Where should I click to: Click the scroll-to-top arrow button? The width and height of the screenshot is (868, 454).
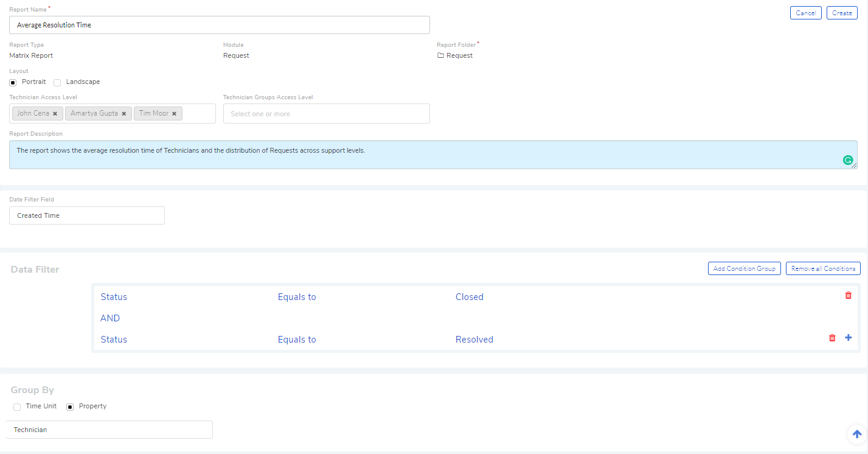pos(857,434)
